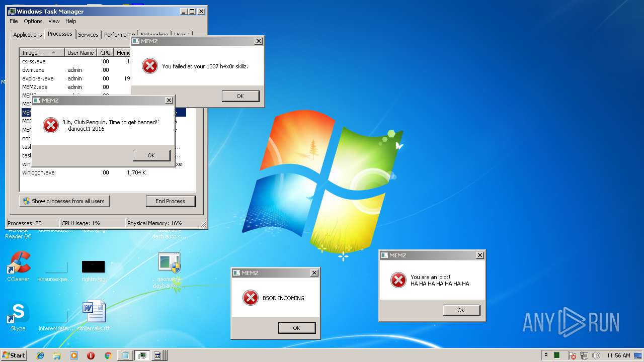This screenshot has width=644, height=362.
Task: Click error icon in Club Penguin dialog
Action: 51,125
